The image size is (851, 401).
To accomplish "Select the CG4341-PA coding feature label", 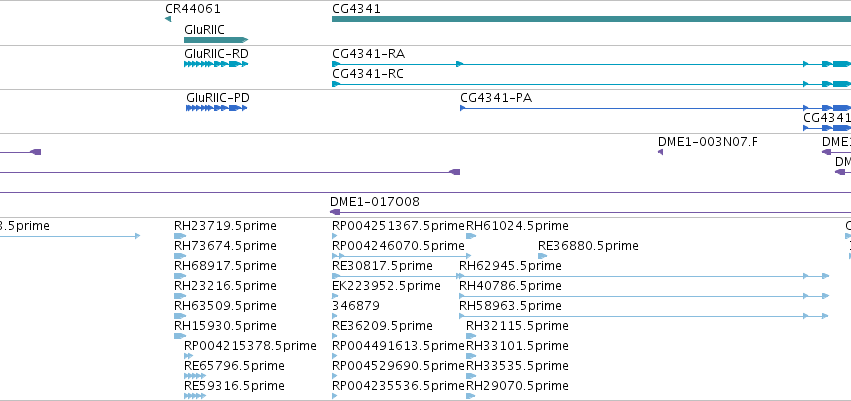I will (x=496, y=98).
